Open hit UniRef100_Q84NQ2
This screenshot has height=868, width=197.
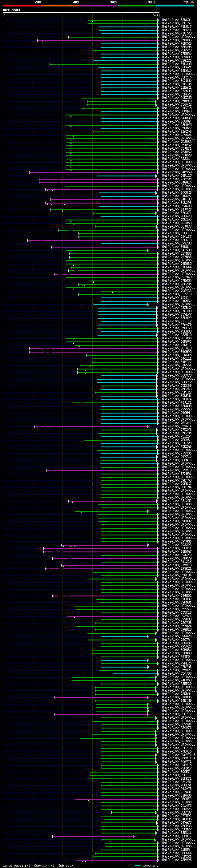pos(176,596)
